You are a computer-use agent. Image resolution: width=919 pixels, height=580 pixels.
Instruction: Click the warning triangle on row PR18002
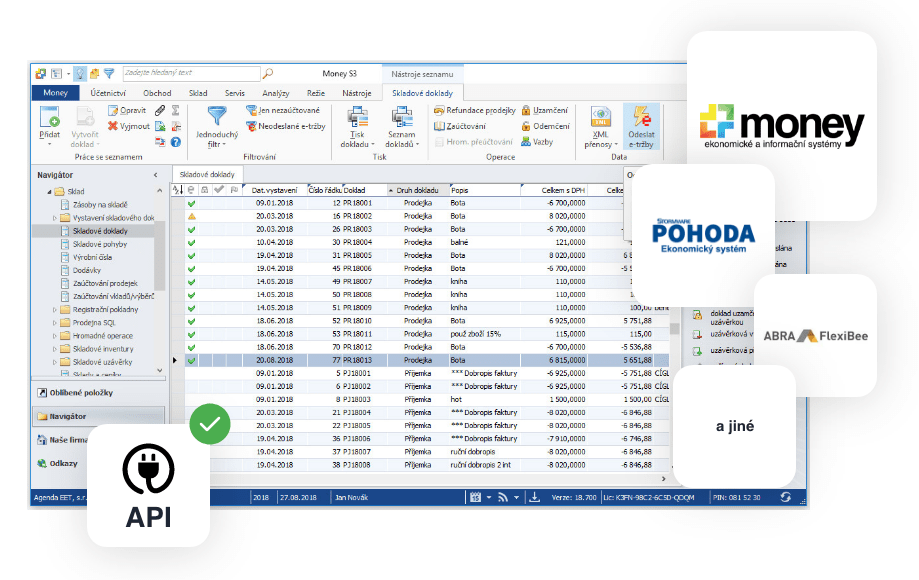192,216
